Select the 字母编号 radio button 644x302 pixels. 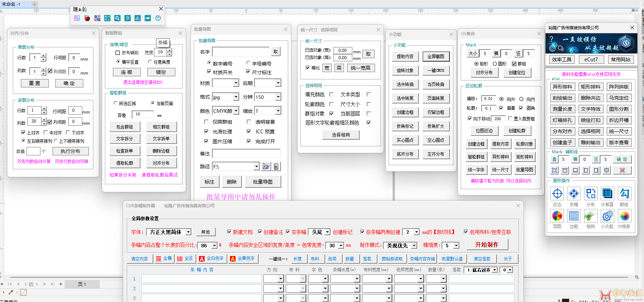pyautogui.click(x=248, y=63)
